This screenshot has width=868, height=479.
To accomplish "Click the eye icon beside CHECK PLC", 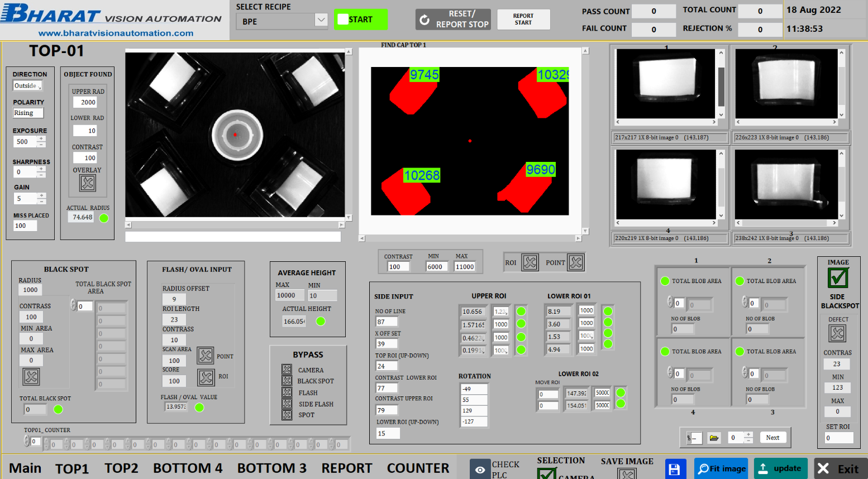I will click(x=480, y=470).
